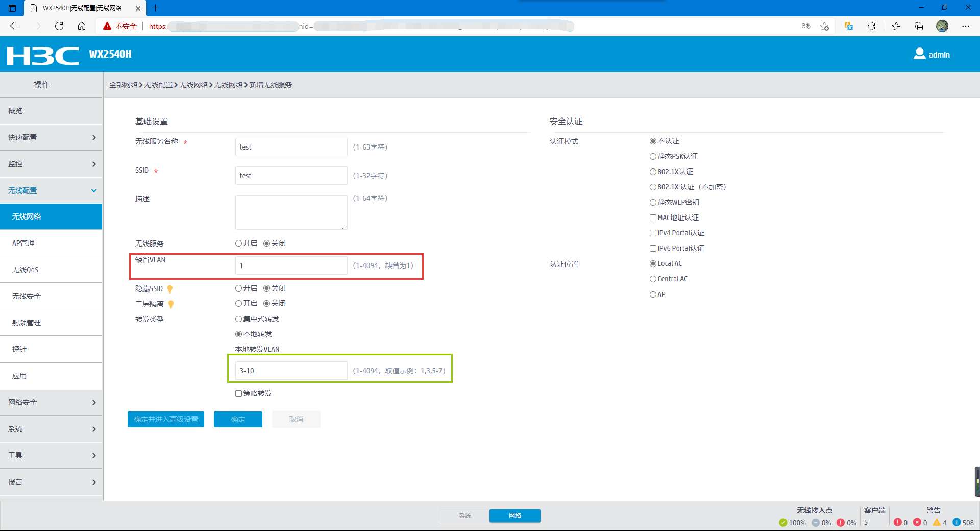The width and height of the screenshot is (980, 531).
Task: Open 无线QoS in the sidebar
Action: [x=51, y=270]
